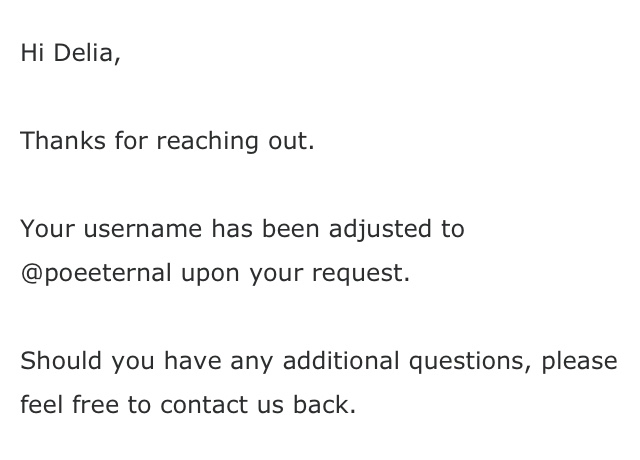Click the word back ending the email

[327, 406]
